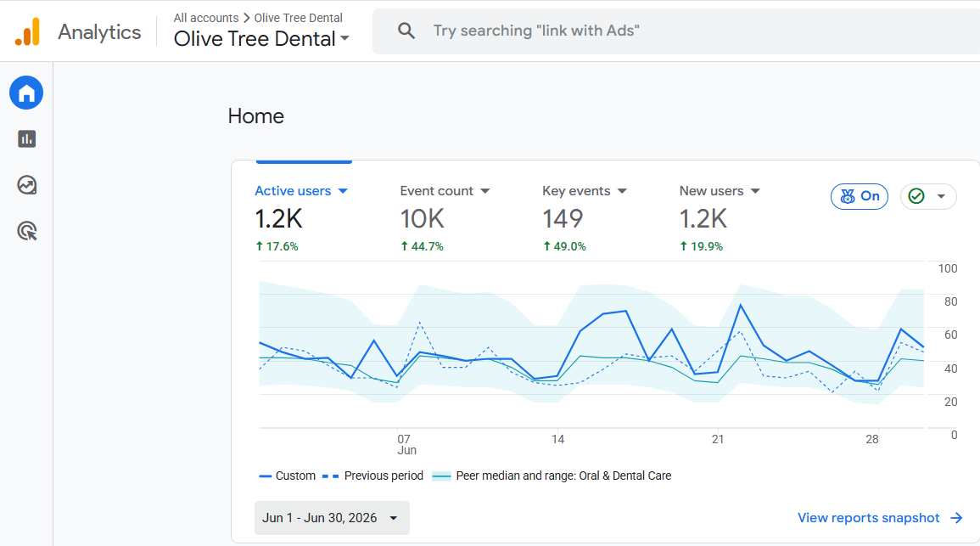Click the search magnifier icon
This screenshot has width=980, height=546.
coord(406,31)
